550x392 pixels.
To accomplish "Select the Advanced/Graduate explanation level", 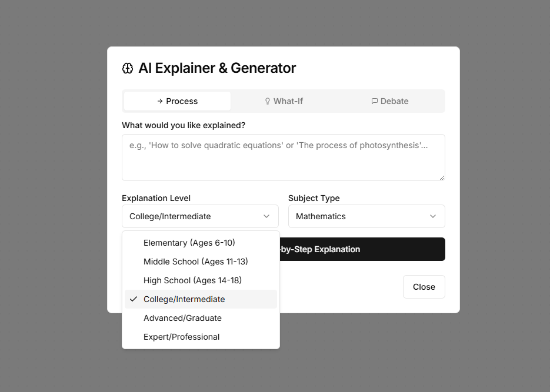I will coord(182,318).
